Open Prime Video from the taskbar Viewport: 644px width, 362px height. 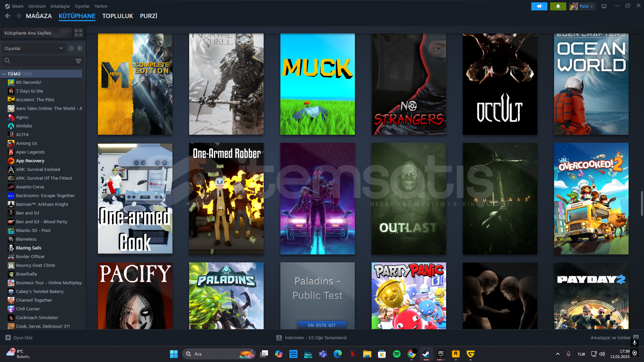click(293, 354)
